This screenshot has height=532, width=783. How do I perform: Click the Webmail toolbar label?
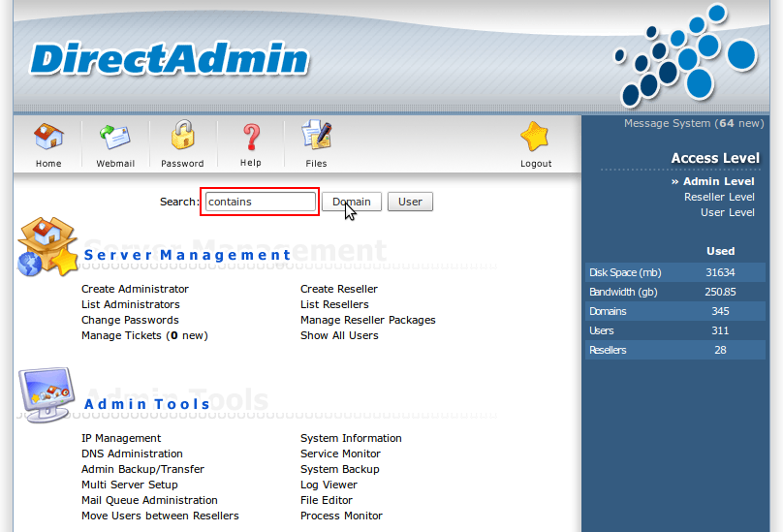115,164
